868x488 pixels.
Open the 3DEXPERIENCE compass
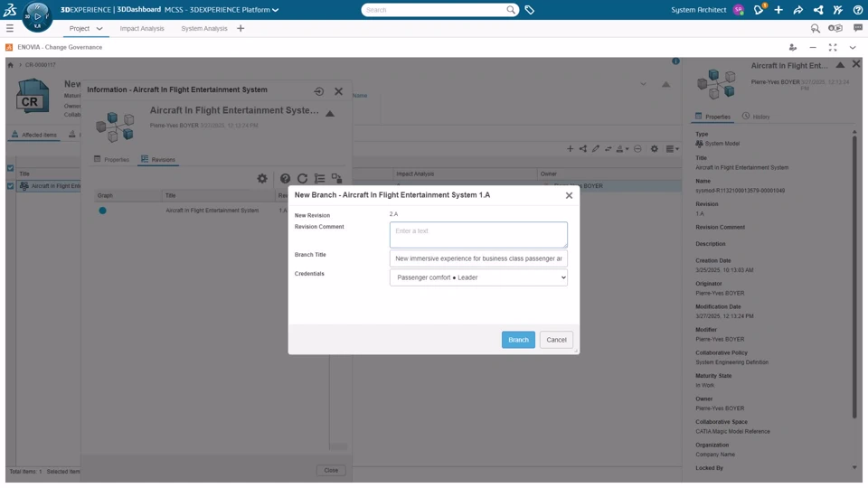[37, 16]
